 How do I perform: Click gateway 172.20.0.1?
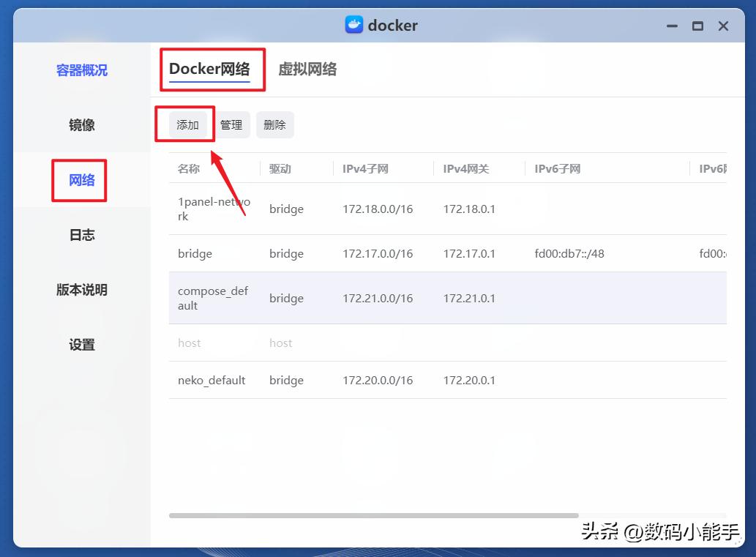coord(469,381)
